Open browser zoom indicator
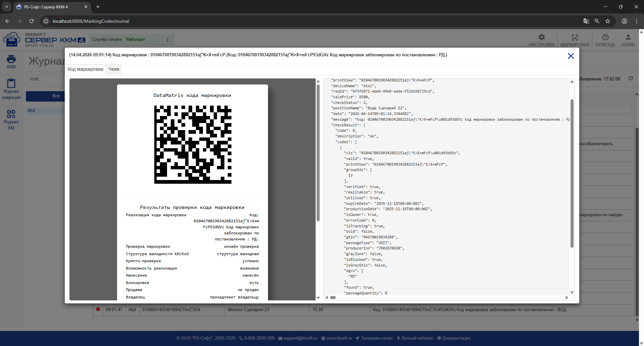 click(x=597, y=21)
